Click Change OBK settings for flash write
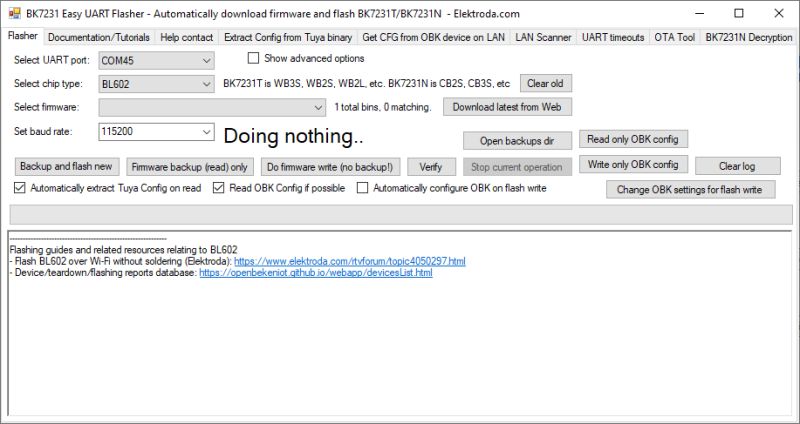This screenshot has width=800, height=424. 690,189
